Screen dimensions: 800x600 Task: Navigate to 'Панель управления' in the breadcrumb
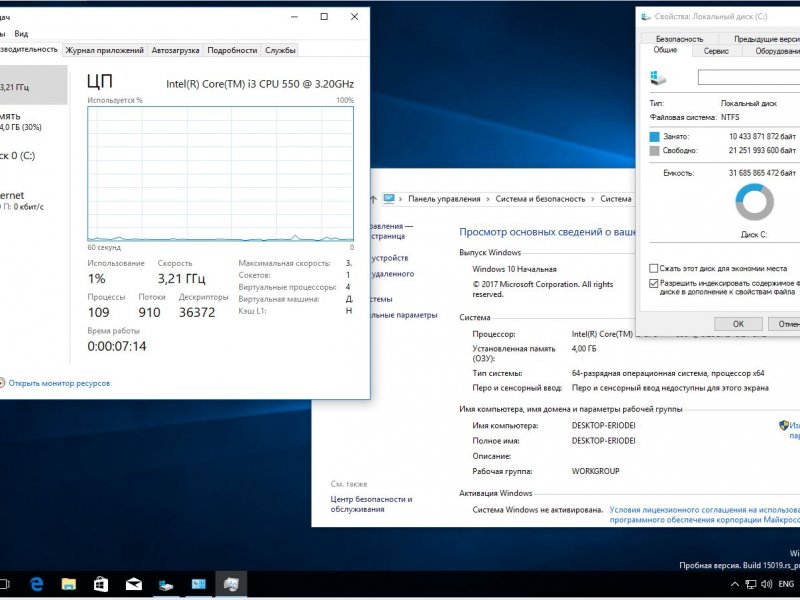444,199
